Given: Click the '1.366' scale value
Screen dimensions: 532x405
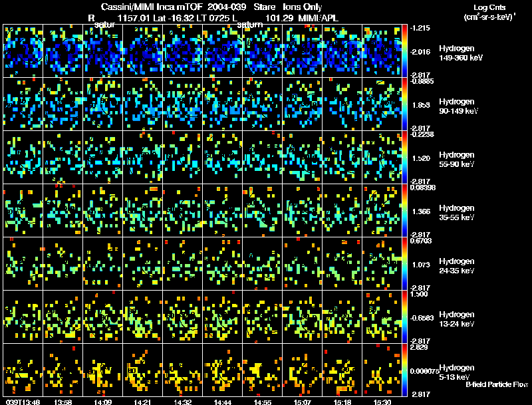Looking at the screenshot, I should pyautogui.click(x=421, y=211).
